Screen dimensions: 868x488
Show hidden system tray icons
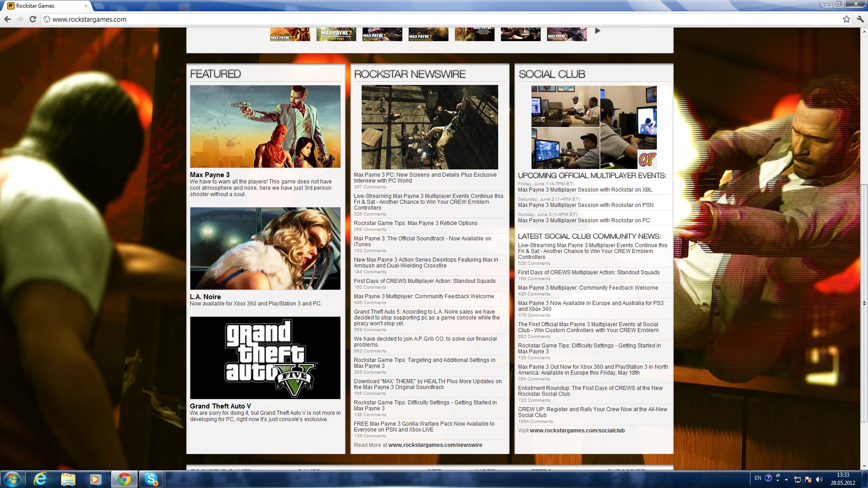pyautogui.click(x=787, y=479)
